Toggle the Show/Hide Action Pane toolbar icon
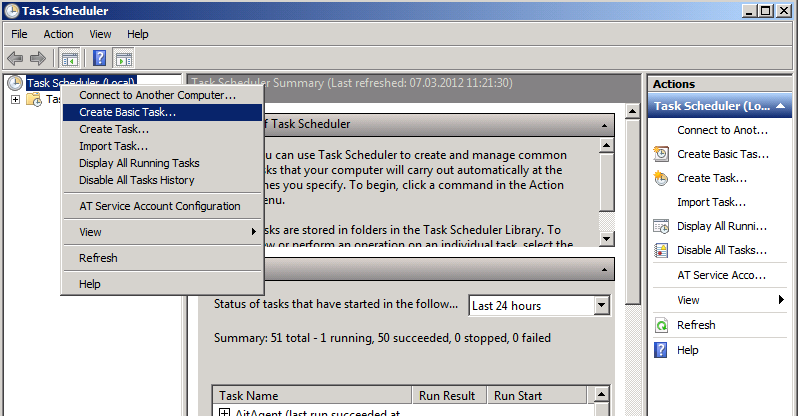 pos(124,58)
